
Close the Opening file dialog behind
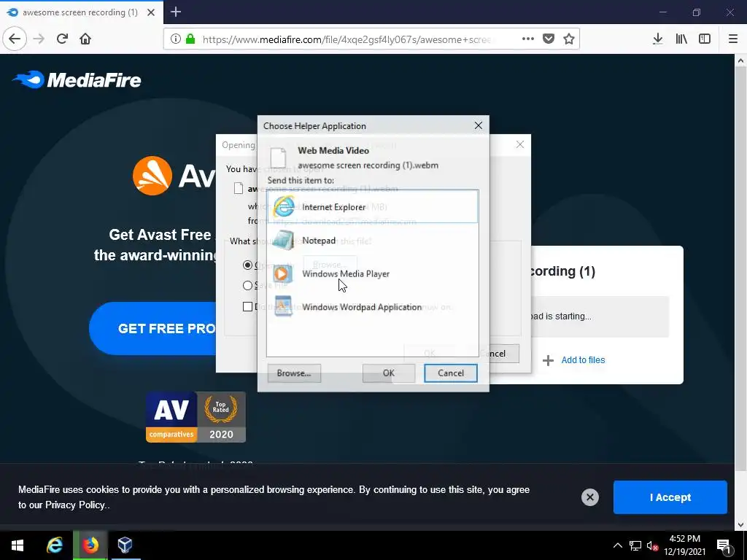point(519,145)
